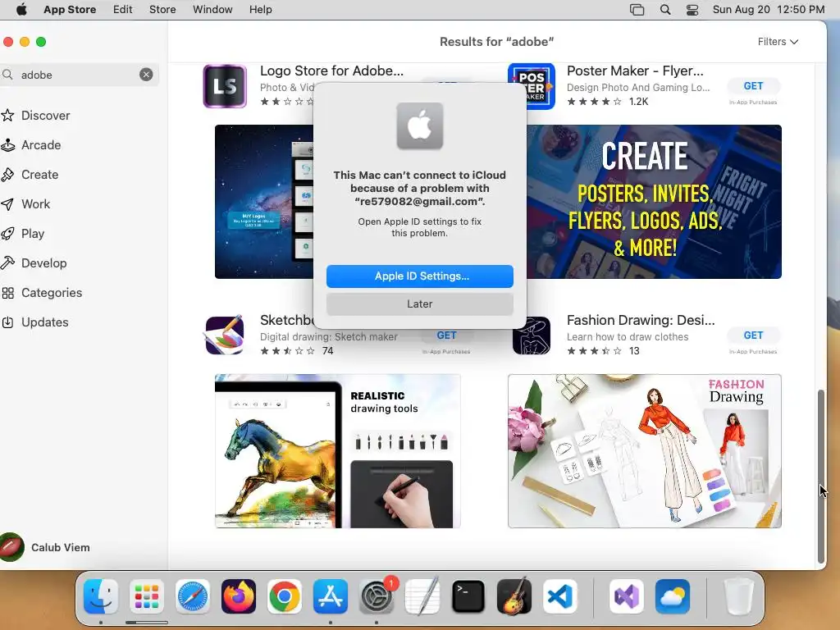
Task: View the Create Posters banner screenshot
Action: click(654, 202)
